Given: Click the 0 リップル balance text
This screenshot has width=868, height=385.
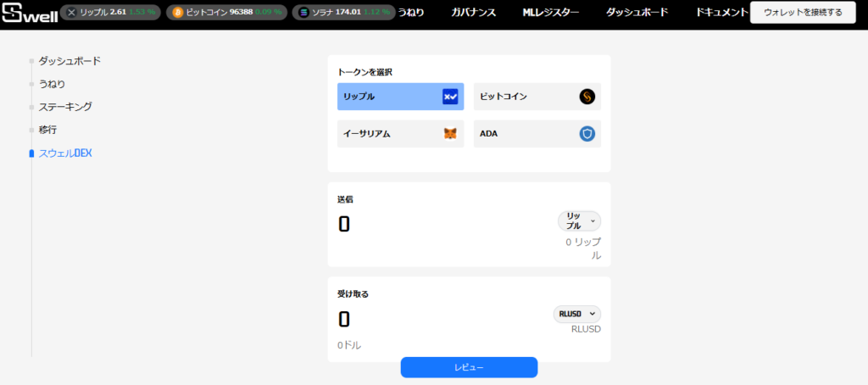Looking at the screenshot, I should pos(583,248).
